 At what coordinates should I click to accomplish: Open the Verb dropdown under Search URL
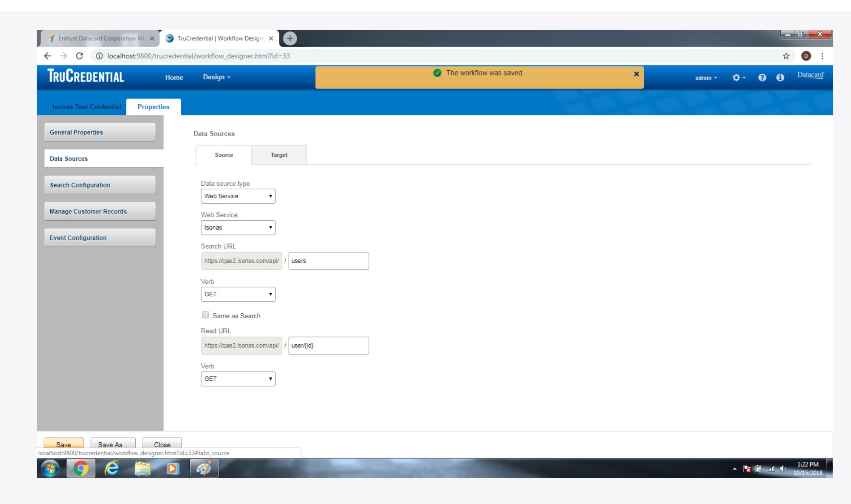coord(238,294)
